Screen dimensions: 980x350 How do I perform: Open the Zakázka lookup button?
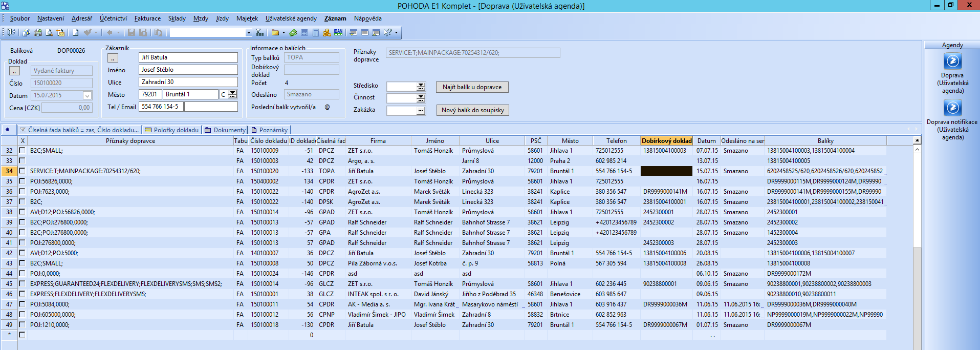coord(421,110)
